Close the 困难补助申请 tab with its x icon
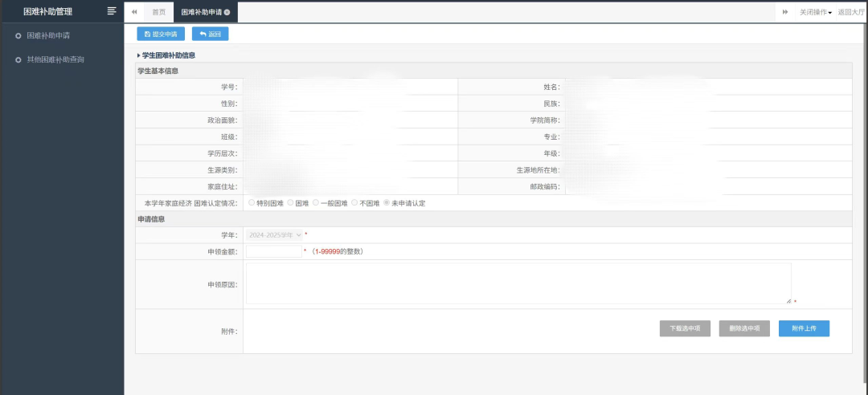The height and width of the screenshot is (395, 868). pyautogui.click(x=227, y=12)
